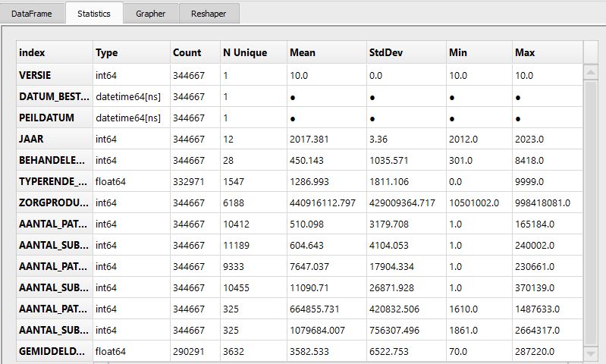606x364 pixels.
Task: Click min value 2012.0
Action: [463, 139]
